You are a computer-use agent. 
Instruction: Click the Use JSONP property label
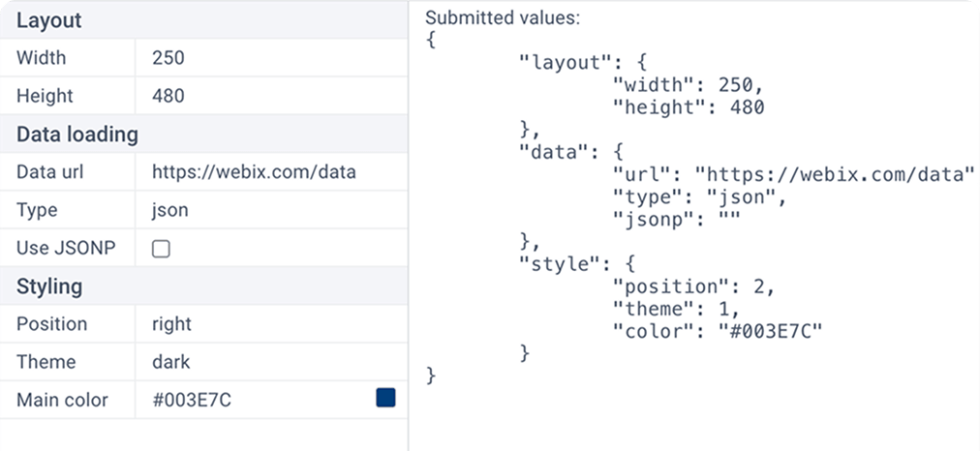pyautogui.click(x=66, y=249)
